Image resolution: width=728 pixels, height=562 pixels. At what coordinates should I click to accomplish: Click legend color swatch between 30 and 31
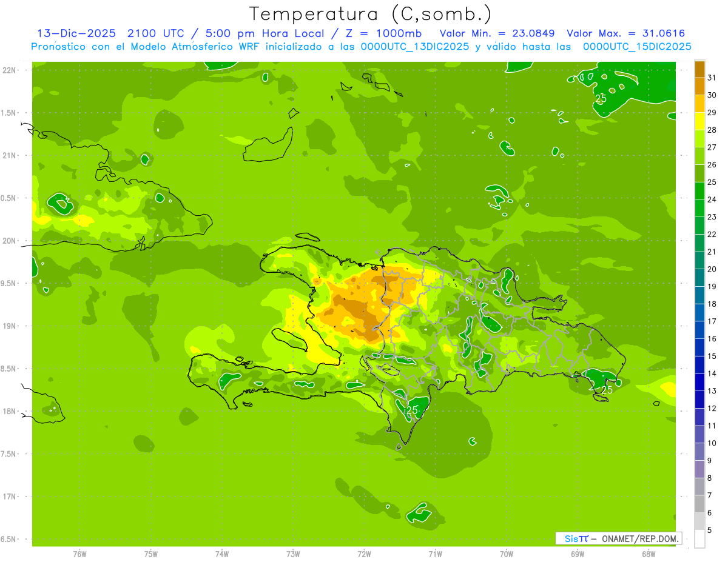[x=699, y=86]
